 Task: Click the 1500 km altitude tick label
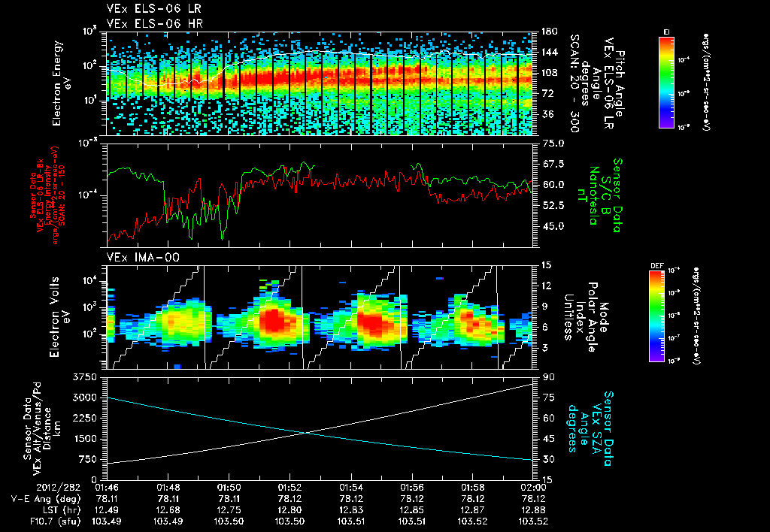[x=85, y=439]
